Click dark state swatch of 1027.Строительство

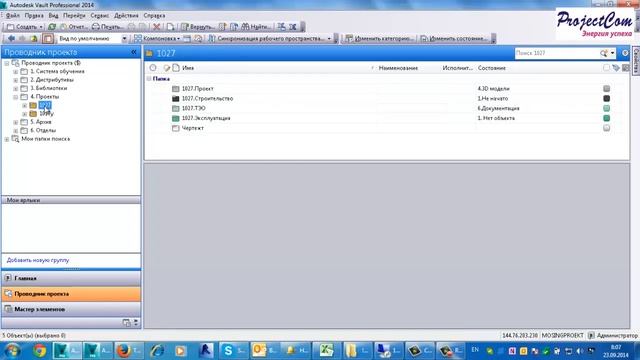607,98
